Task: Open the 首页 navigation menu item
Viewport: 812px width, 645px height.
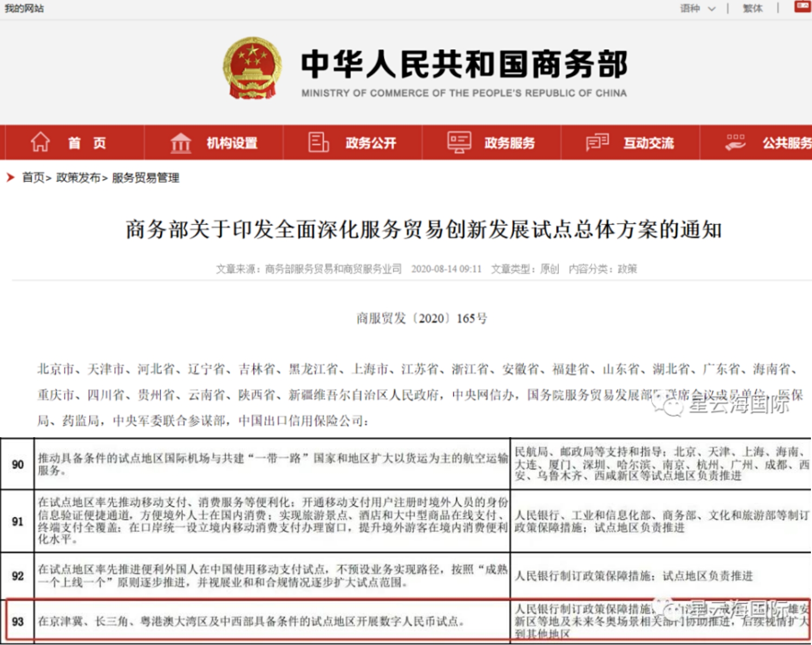Action: point(87,143)
